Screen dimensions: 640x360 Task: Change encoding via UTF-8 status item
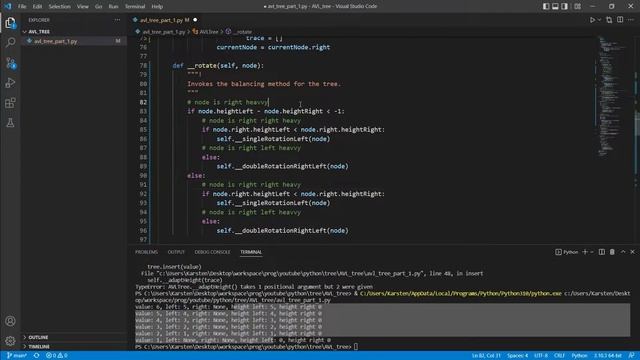(541, 356)
